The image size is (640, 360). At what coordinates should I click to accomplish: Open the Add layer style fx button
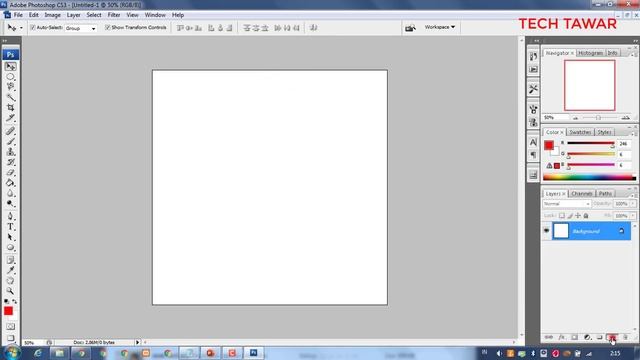(x=562, y=338)
